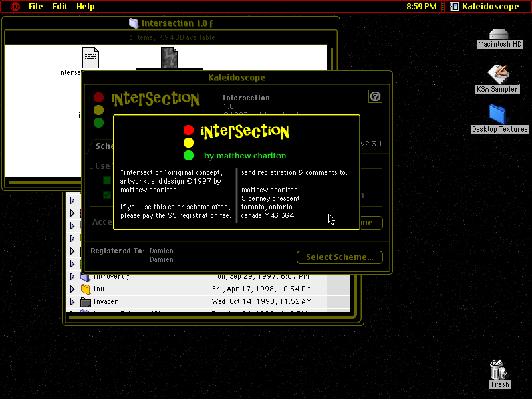This screenshot has height=399, width=532.
Task: Click the Kaleidoscope window title bar
Action: click(x=237, y=78)
